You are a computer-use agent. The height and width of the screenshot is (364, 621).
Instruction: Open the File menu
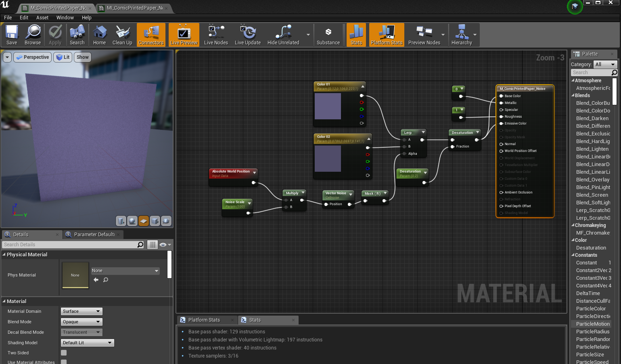8,18
